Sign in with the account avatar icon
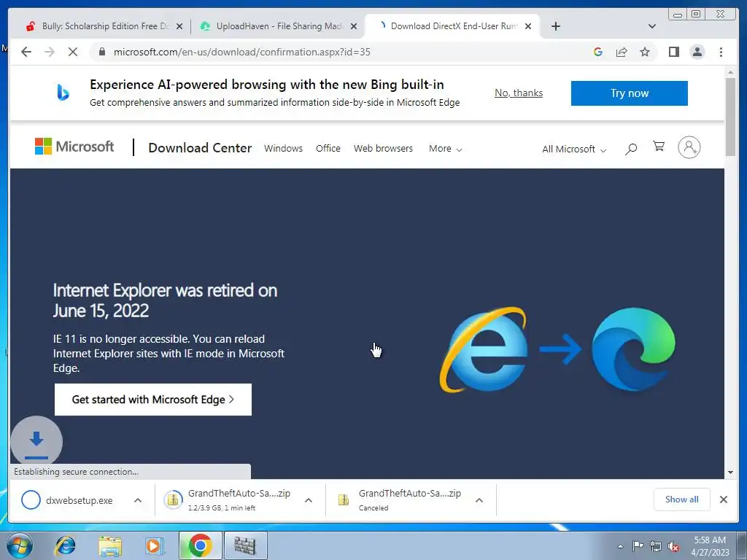The image size is (747, 560). pos(689,147)
